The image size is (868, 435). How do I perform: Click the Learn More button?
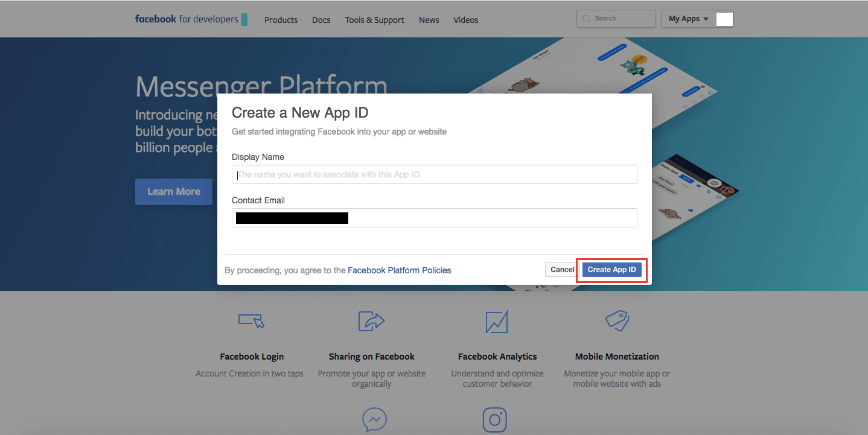point(174,192)
